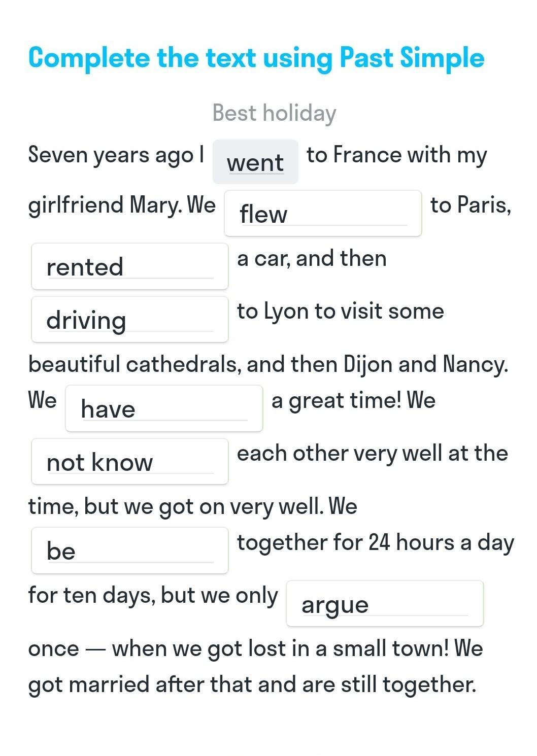Edit the 'have' answer field
537x756 pixels.
click(164, 408)
